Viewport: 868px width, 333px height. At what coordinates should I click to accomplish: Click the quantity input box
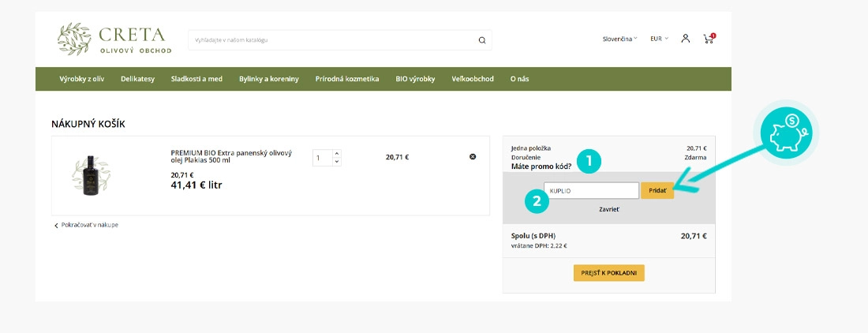323,158
